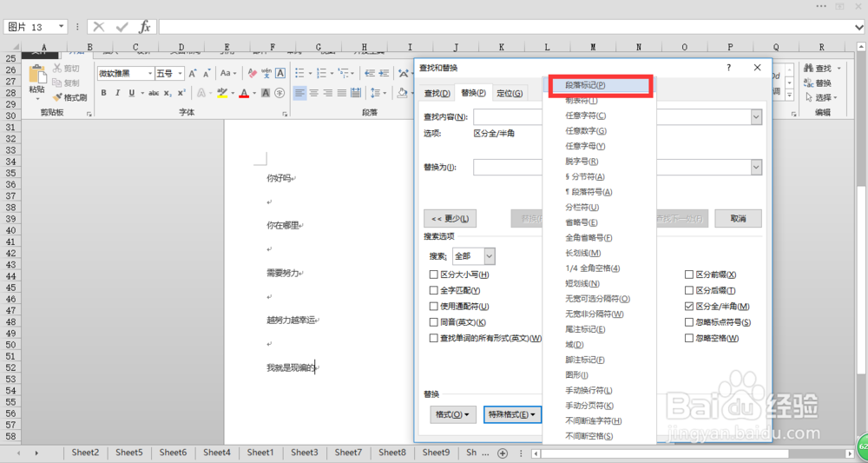Apply strikethrough (abc) formatting

[154, 93]
